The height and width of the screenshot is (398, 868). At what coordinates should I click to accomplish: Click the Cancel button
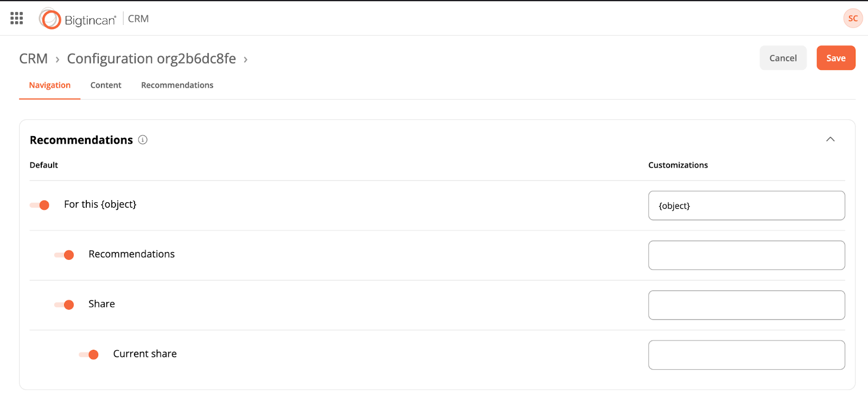pos(783,58)
